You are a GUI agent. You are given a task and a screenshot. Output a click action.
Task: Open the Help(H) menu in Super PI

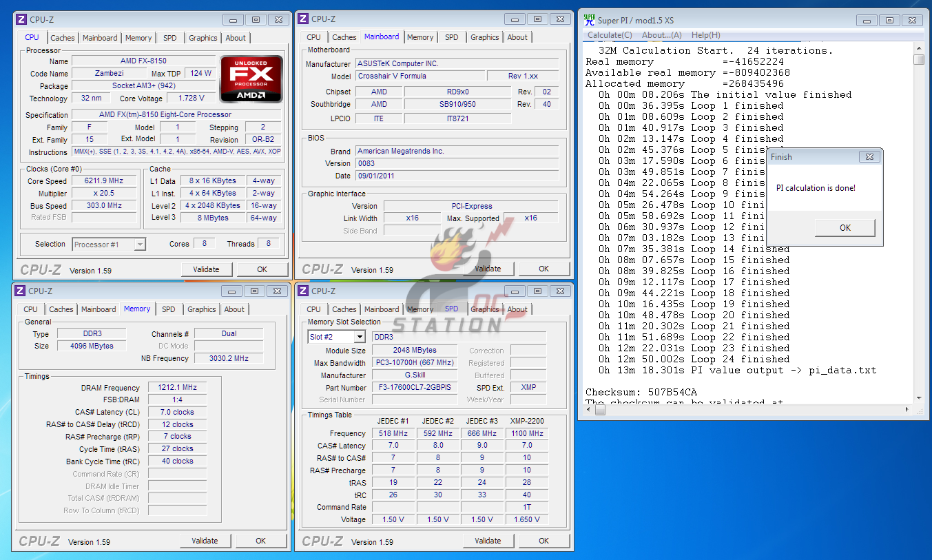[x=705, y=35]
